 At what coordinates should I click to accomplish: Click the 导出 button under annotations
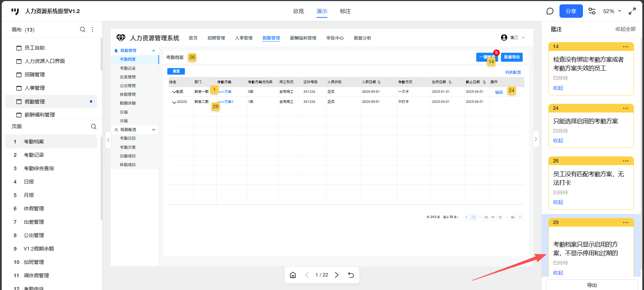pyautogui.click(x=592, y=285)
